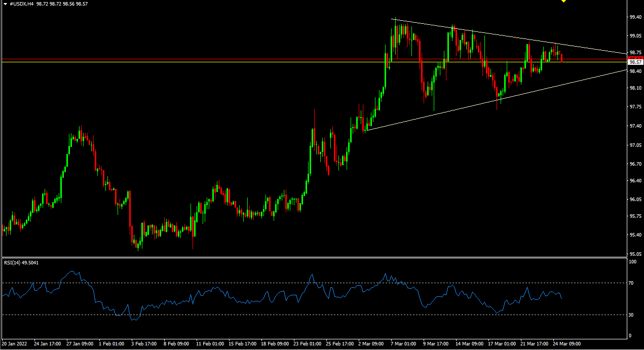Click the 99.40 level on price axis
This screenshot has height=350, width=644.
(635, 17)
